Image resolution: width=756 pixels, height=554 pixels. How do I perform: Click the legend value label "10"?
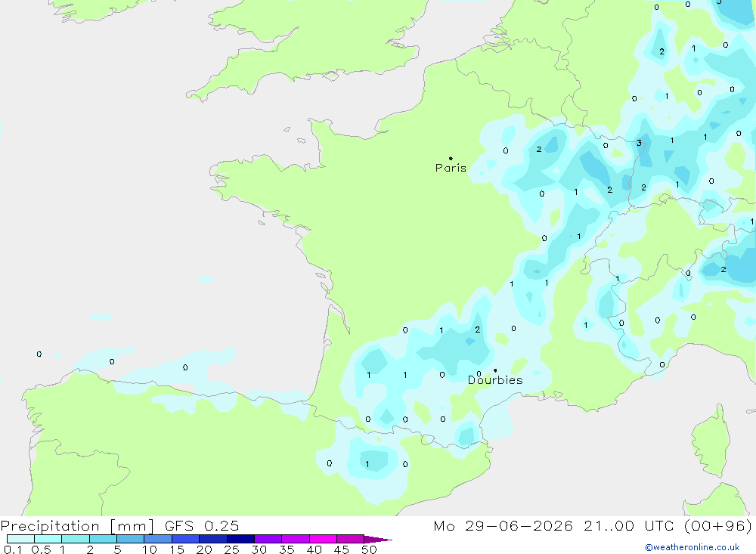click(150, 549)
